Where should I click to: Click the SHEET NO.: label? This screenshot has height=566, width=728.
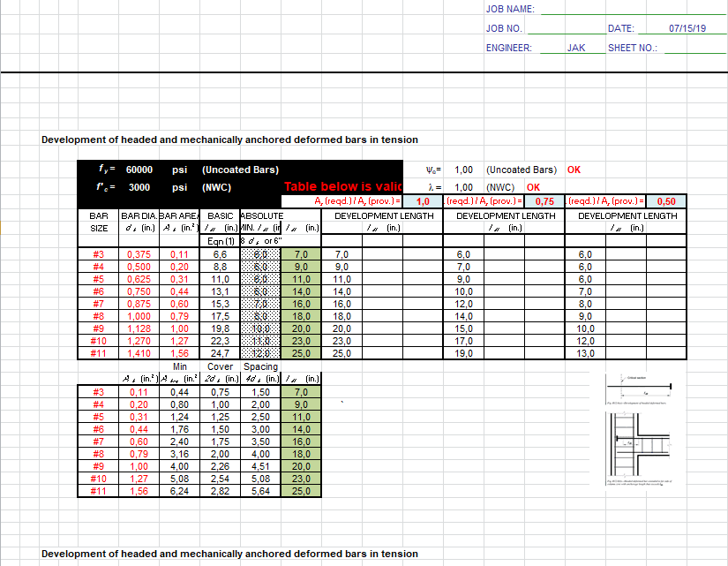(x=633, y=48)
